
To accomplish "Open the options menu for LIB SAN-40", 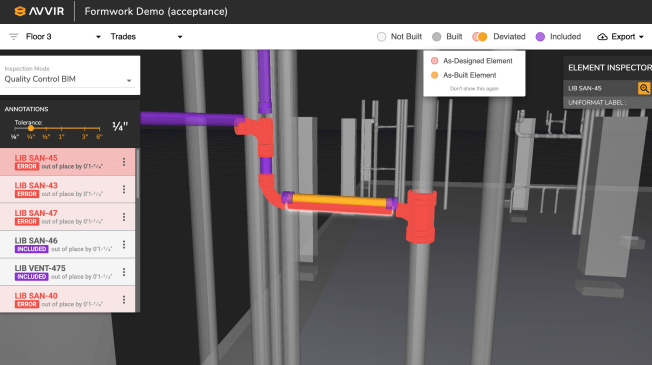I will 124,299.
